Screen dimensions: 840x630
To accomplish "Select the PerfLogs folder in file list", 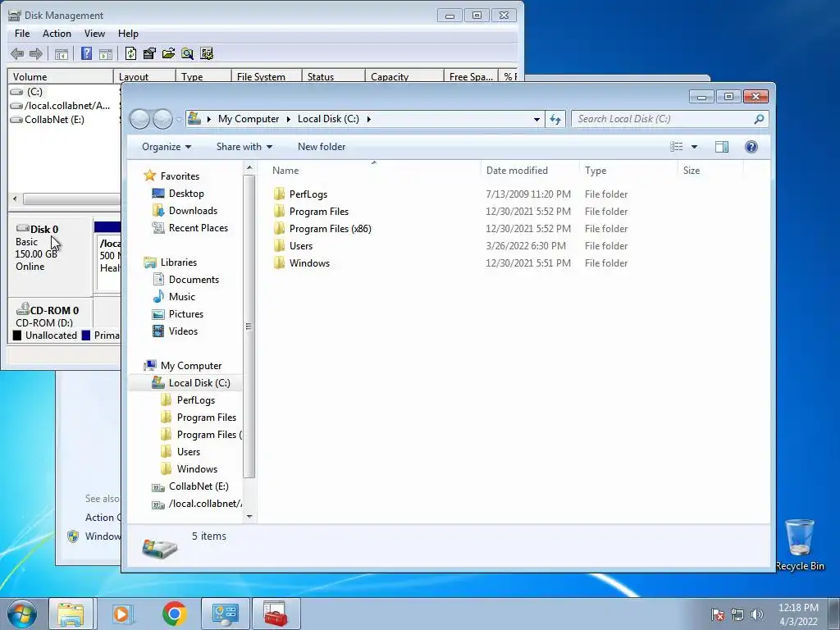I will pyautogui.click(x=308, y=194).
